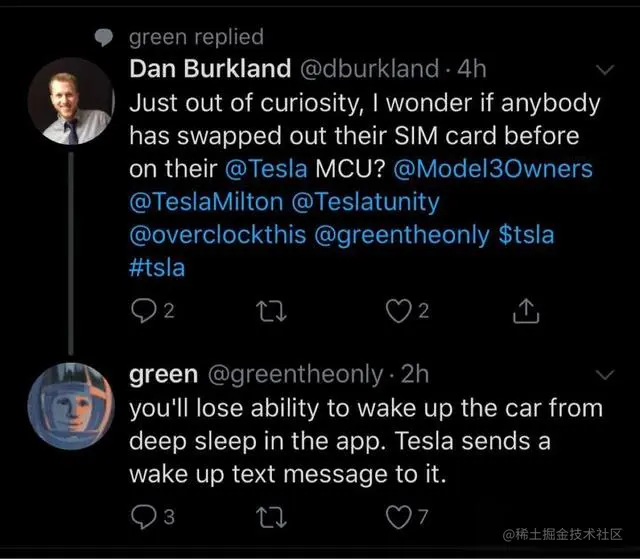Viewport: 640px width, 559px height.
Task: Share Dan Burkland's tweet
Action: [x=523, y=312]
